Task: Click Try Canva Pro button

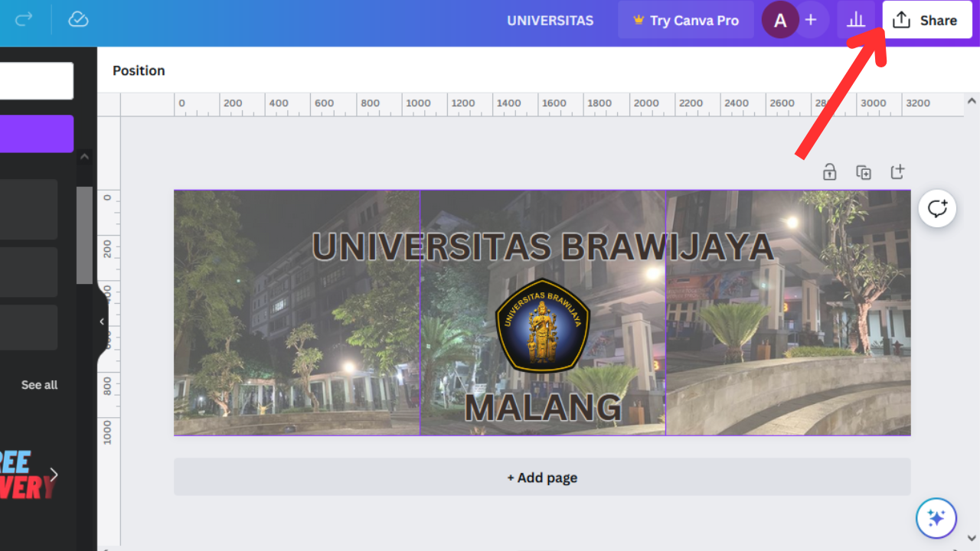Action: (686, 21)
